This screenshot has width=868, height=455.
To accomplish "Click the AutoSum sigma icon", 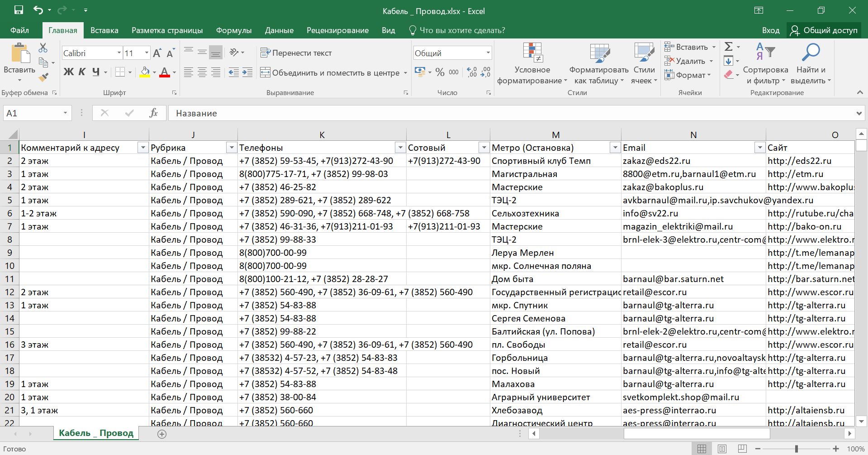I will point(728,47).
